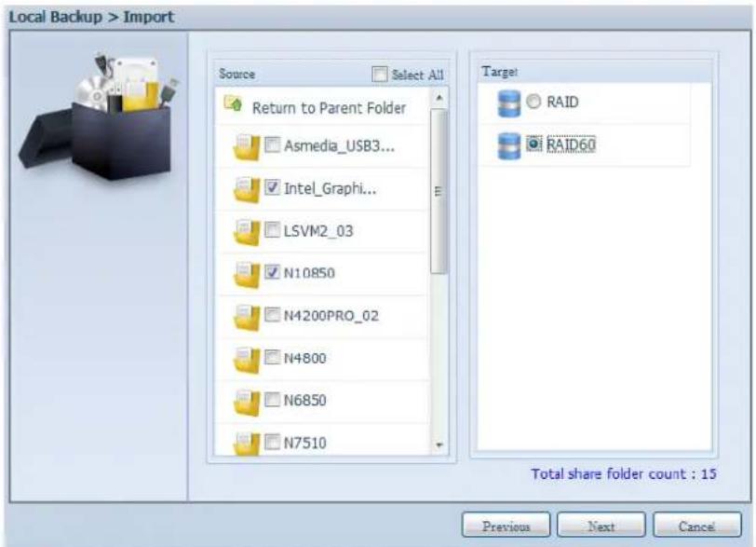Select the RAID60 target radio button
This screenshot has height=547, width=756.
tap(533, 144)
